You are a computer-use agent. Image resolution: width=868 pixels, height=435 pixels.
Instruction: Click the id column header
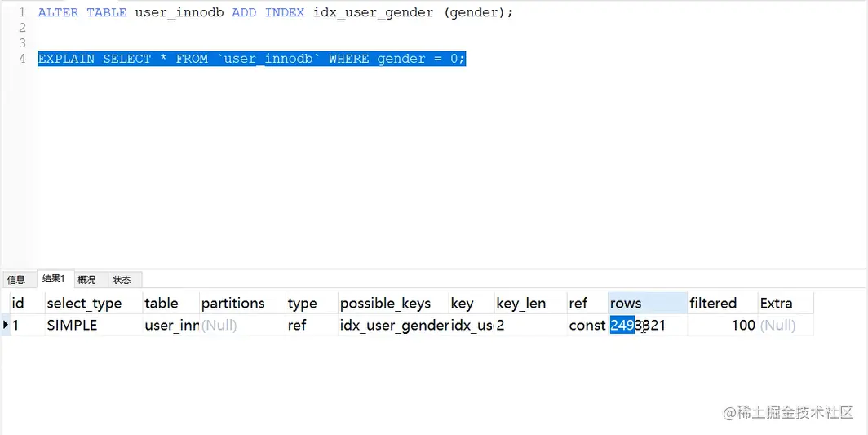[x=28, y=303]
